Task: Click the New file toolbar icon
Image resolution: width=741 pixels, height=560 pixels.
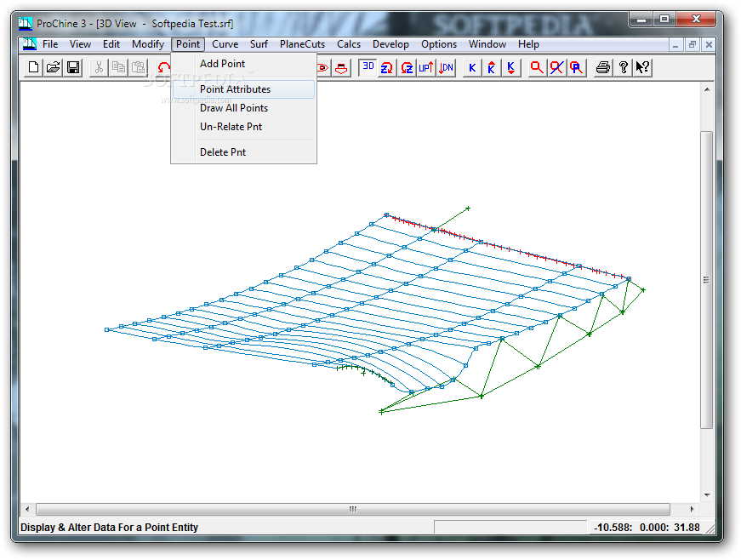Action: pyautogui.click(x=33, y=67)
